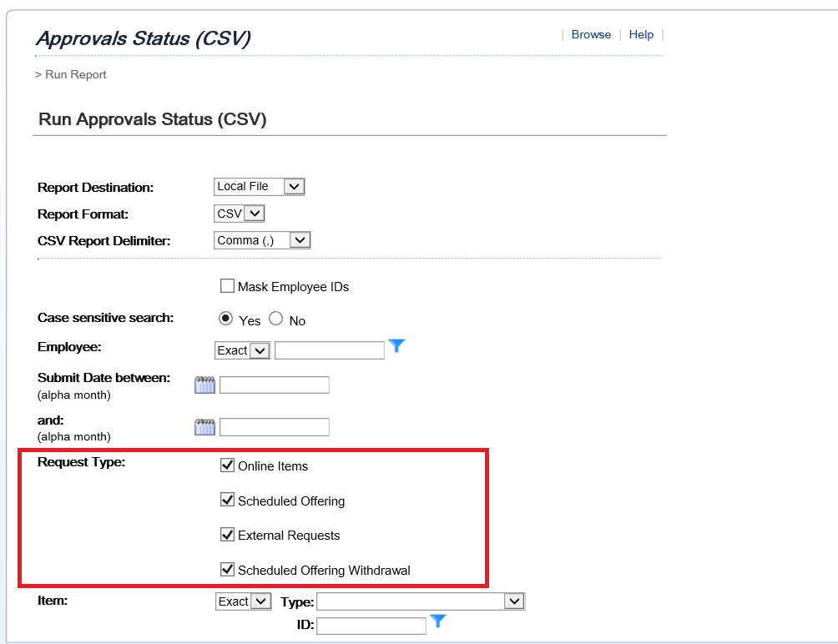The height and width of the screenshot is (644, 838).
Task: Click the Item ID filter funnel icon
Action: tap(437, 621)
